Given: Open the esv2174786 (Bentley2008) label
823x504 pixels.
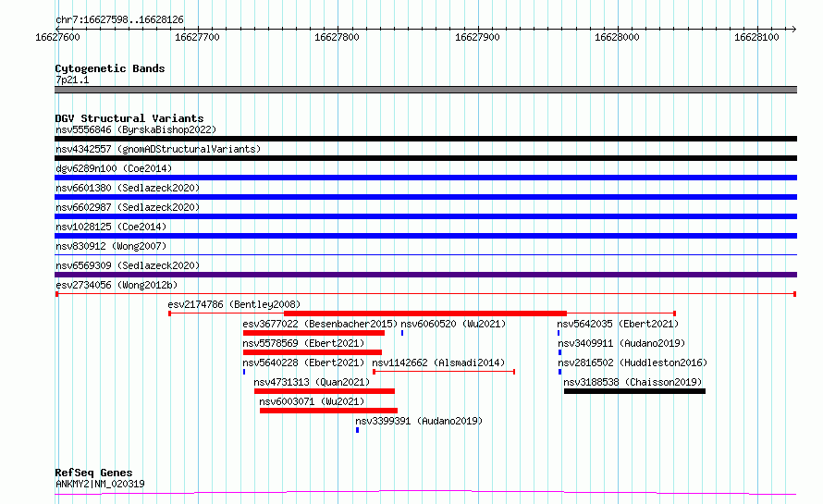Looking at the screenshot, I should point(234,304).
